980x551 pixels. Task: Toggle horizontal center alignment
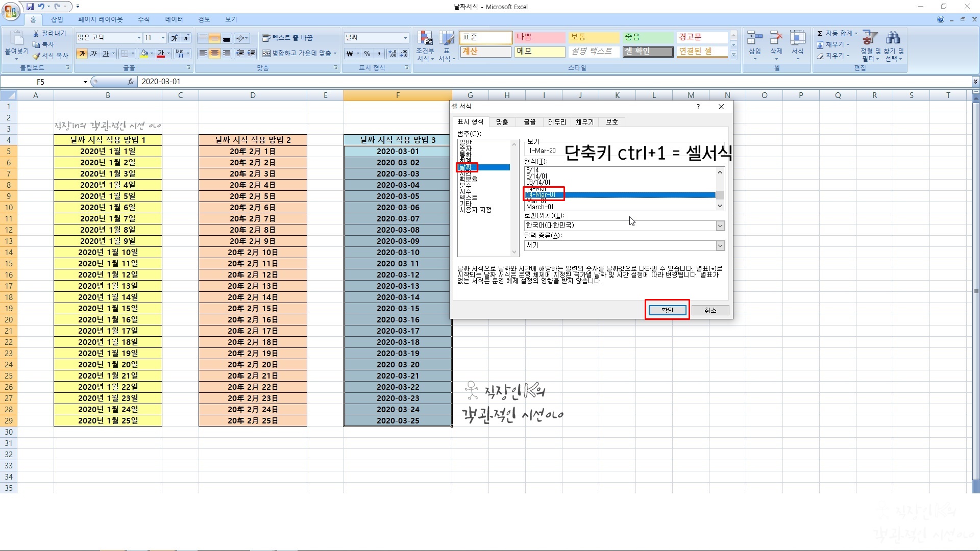[215, 54]
